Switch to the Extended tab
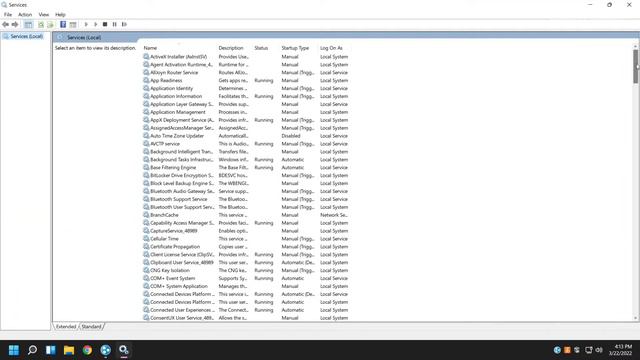The image size is (640, 360). coord(66,327)
